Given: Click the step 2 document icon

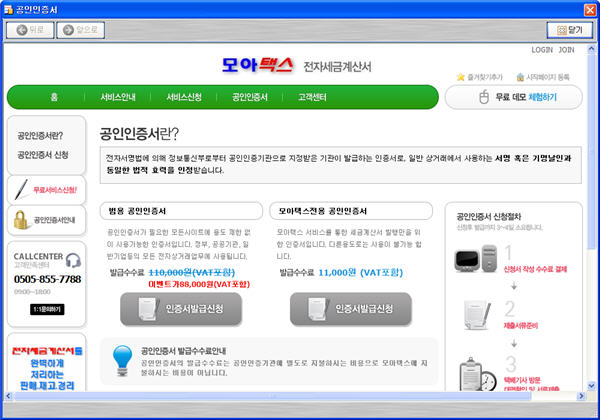Looking at the screenshot, I should (x=478, y=315).
